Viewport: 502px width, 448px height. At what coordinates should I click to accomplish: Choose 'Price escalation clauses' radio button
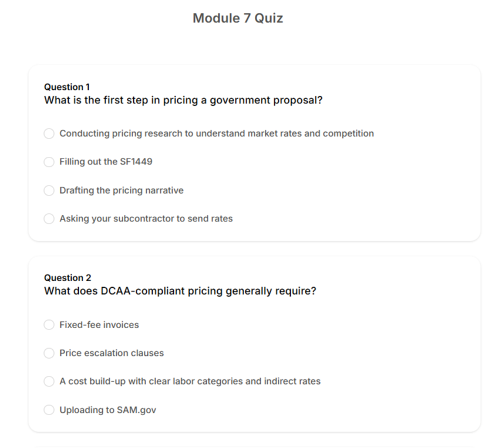point(49,353)
